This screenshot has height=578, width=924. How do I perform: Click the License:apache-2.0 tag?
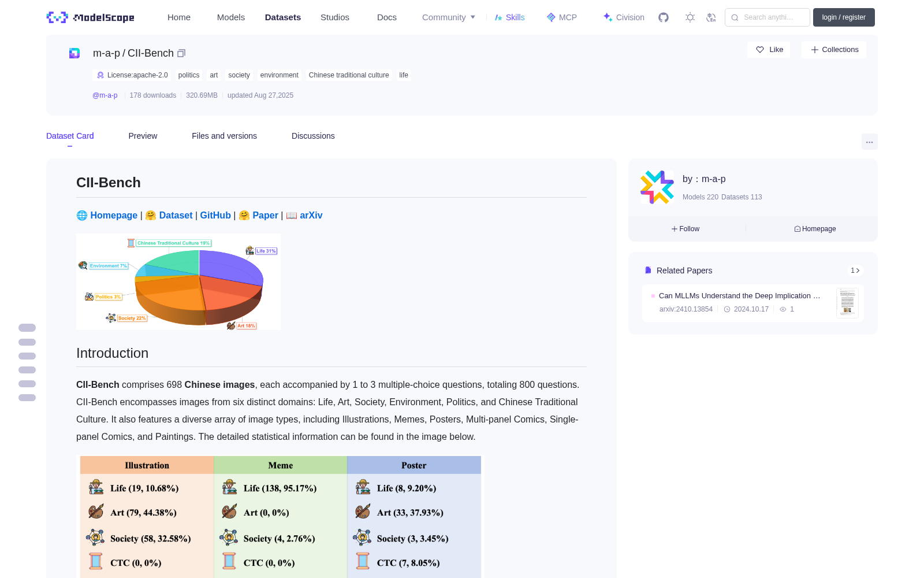(x=132, y=75)
